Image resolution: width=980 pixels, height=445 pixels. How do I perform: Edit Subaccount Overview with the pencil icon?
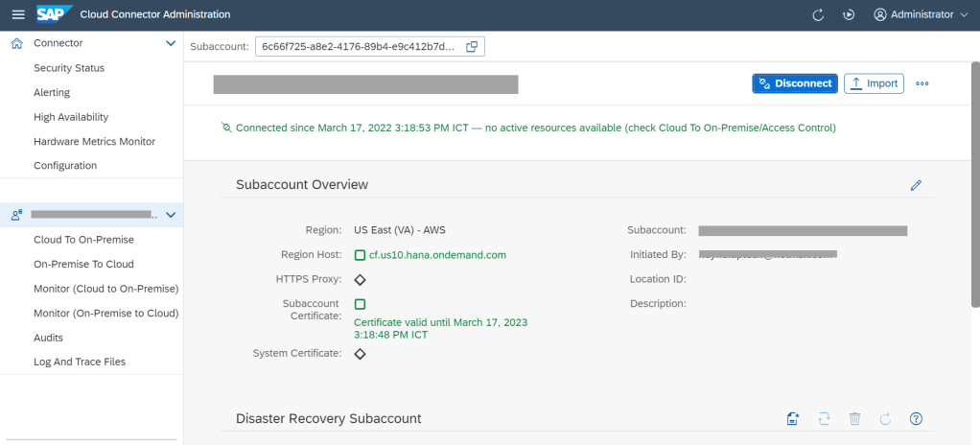[916, 184]
